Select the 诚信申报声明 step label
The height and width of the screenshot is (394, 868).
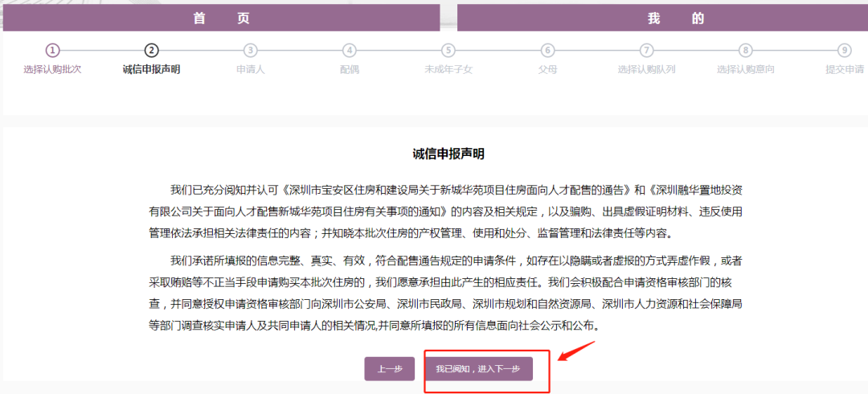[x=151, y=70]
